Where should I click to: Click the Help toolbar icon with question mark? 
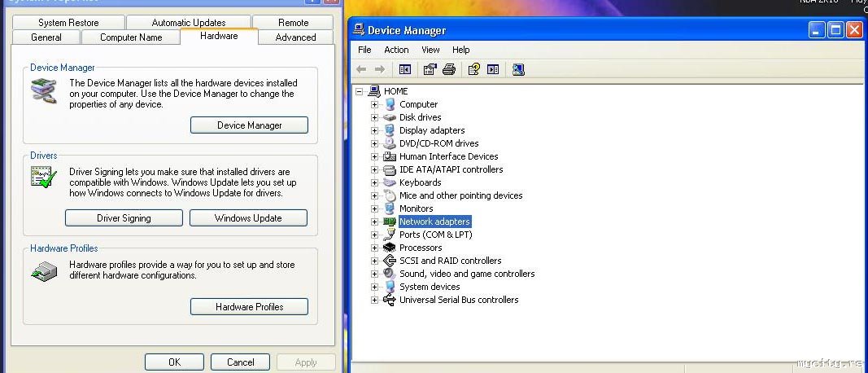click(473, 69)
